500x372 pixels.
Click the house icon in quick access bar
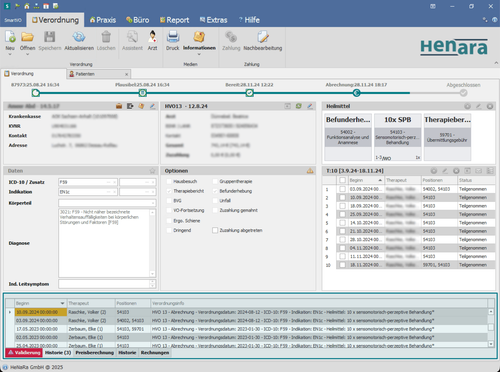pos(27,6)
